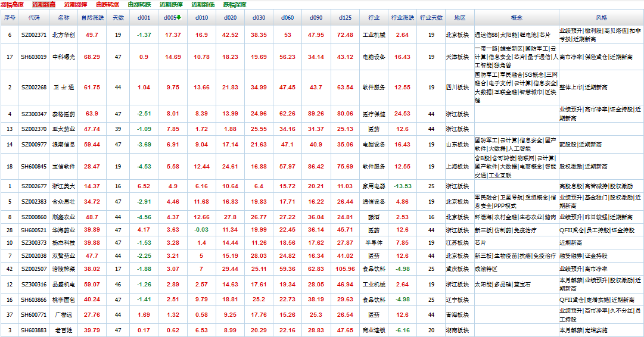Viewport: 644px width, 337px height.
Task: Click stock name 老百姓
Action: tap(64, 330)
